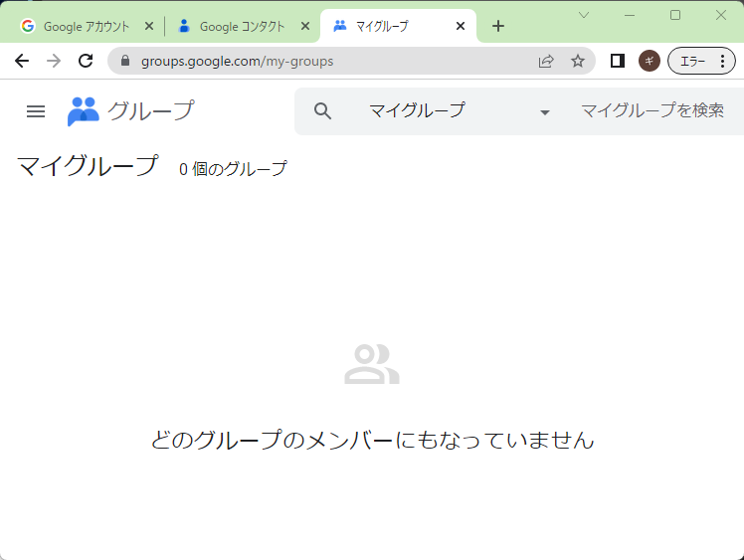This screenshot has width=744, height=560.
Task: Open Chrome three-dot menu
Action: pos(722,61)
